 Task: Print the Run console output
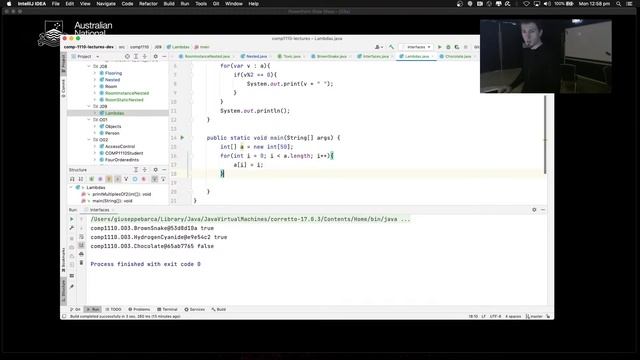point(81,254)
